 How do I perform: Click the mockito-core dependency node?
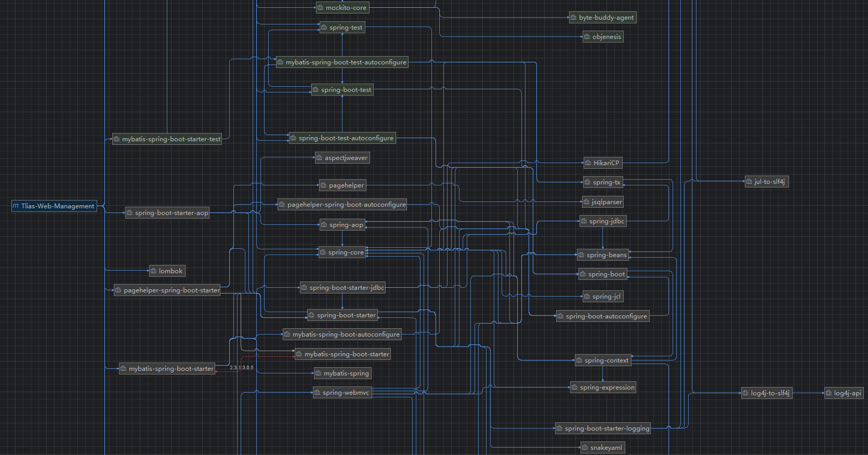tap(343, 8)
